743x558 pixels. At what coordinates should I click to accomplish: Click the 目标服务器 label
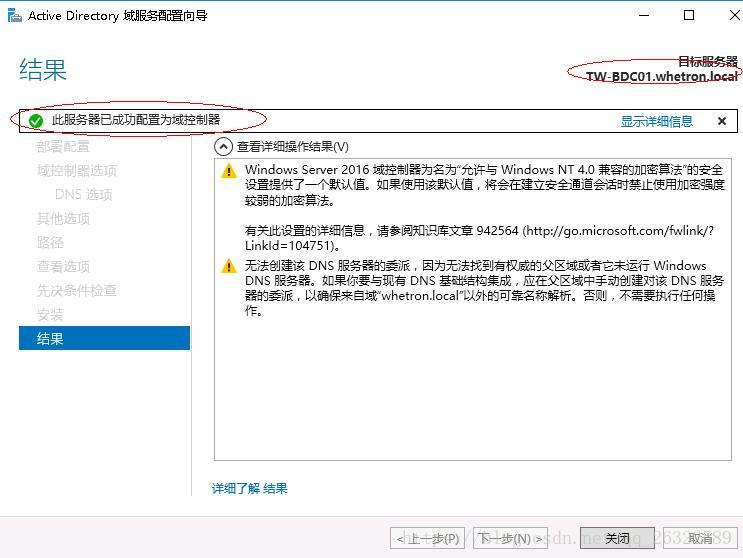(708, 61)
